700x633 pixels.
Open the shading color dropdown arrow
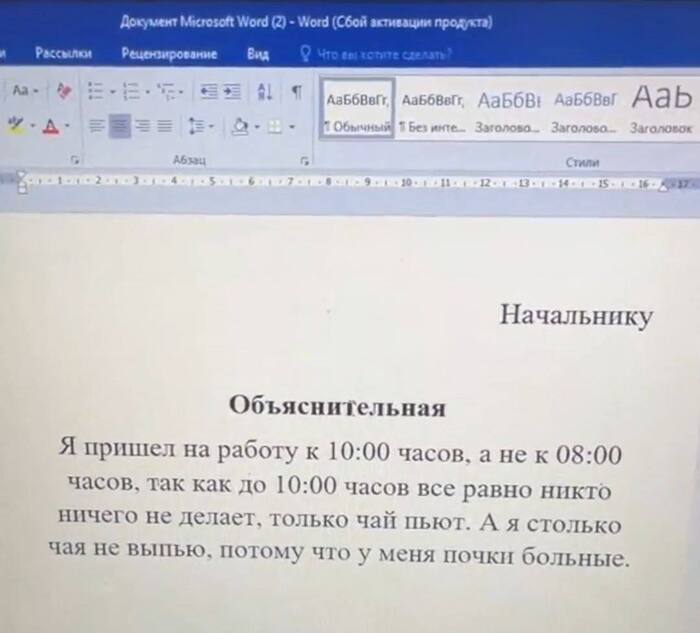[257, 127]
